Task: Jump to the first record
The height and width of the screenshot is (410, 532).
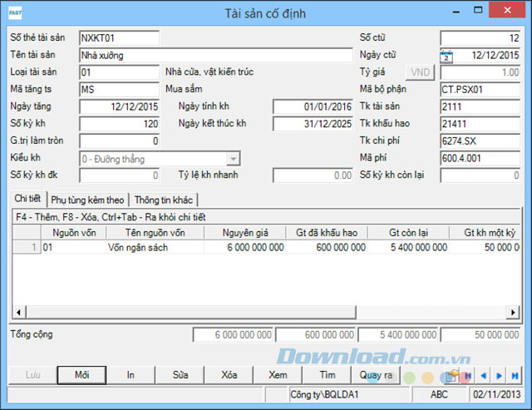Action: click(x=468, y=376)
